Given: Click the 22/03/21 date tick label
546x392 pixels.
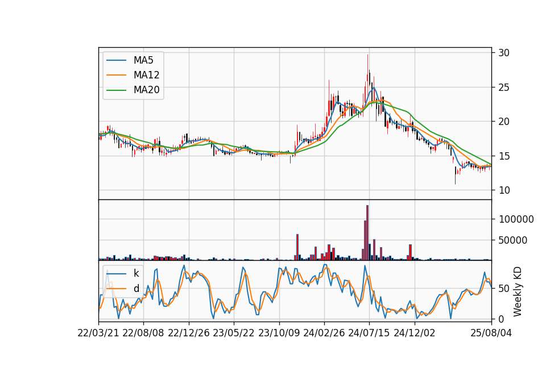Looking at the screenshot, I should (x=98, y=333).
